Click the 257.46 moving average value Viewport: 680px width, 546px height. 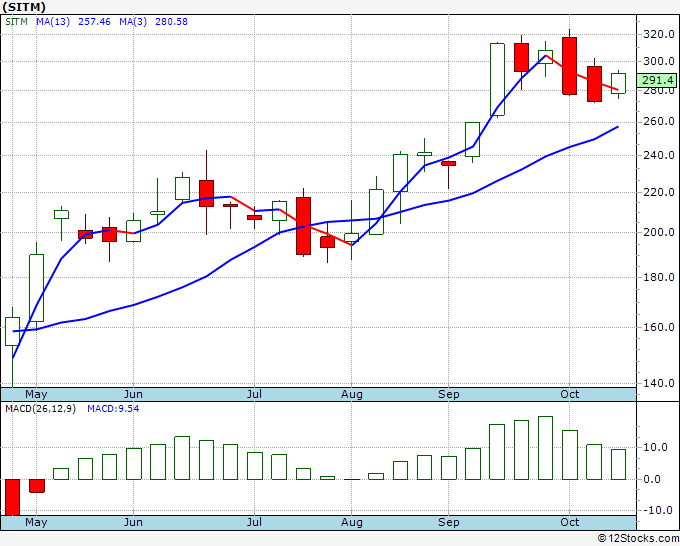[94, 22]
